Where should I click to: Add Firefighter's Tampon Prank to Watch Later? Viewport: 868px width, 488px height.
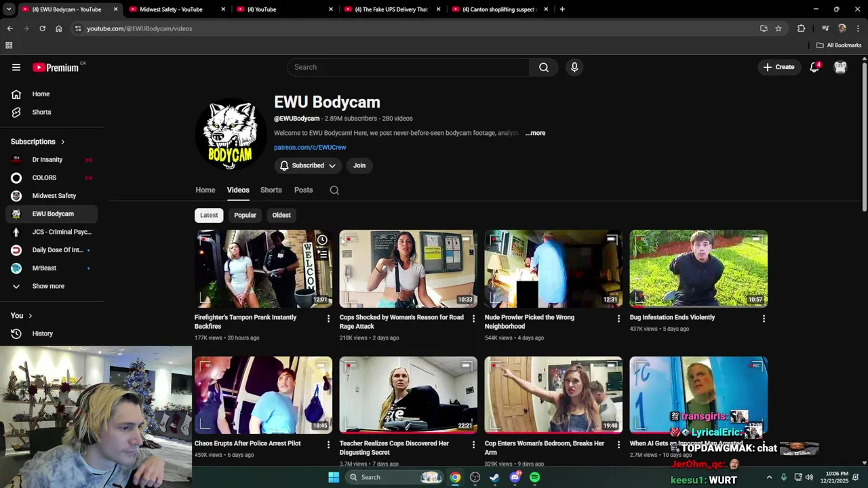point(322,240)
